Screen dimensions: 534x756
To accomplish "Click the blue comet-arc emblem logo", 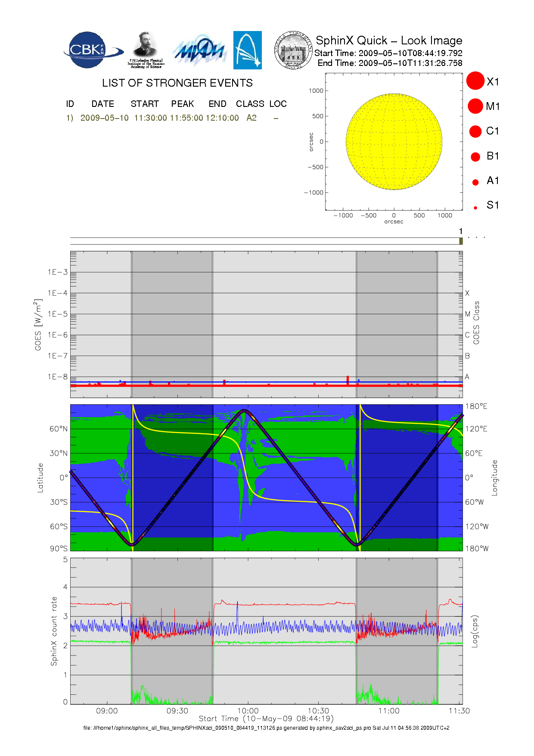I will [247, 50].
